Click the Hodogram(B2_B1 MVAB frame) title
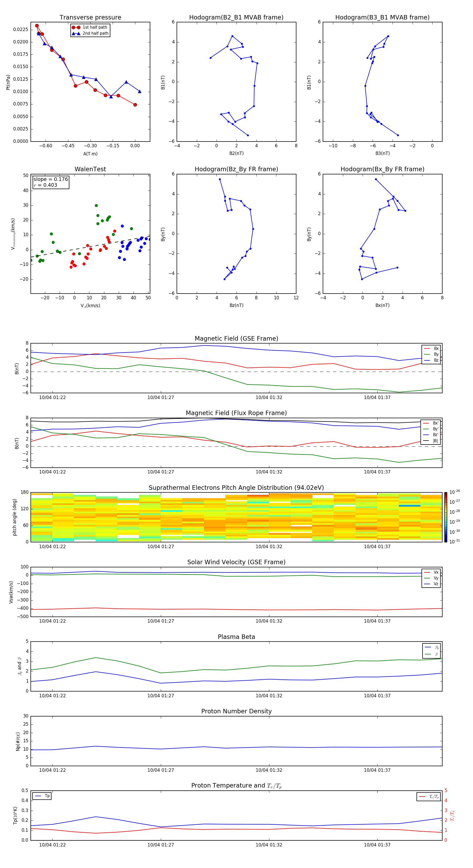Viewport: 473px width, 868px height. (236, 18)
